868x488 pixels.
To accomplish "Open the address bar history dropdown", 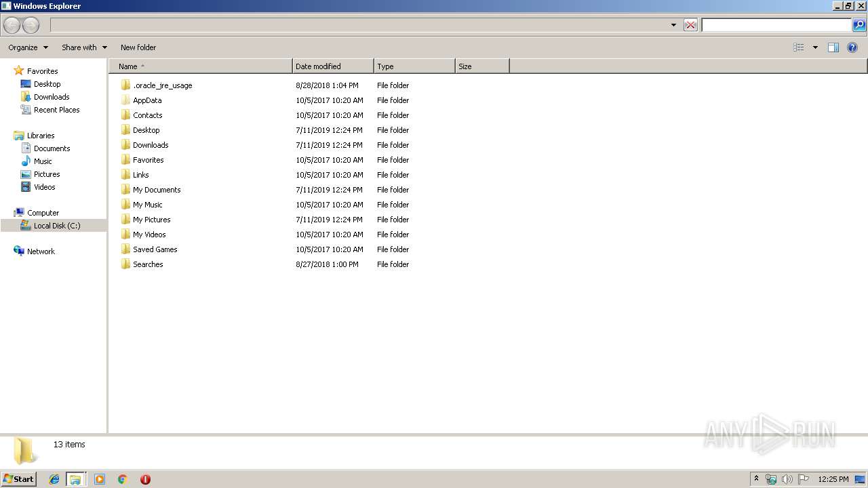I will pyautogui.click(x=673, y=25).
